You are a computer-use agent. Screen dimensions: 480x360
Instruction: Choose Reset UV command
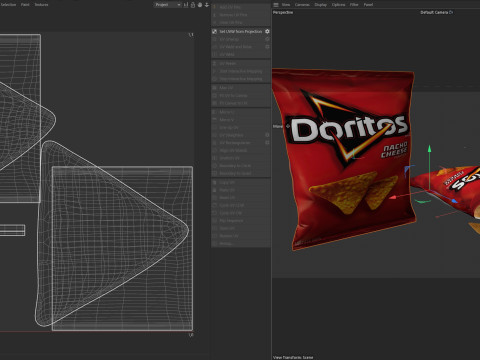241,198
